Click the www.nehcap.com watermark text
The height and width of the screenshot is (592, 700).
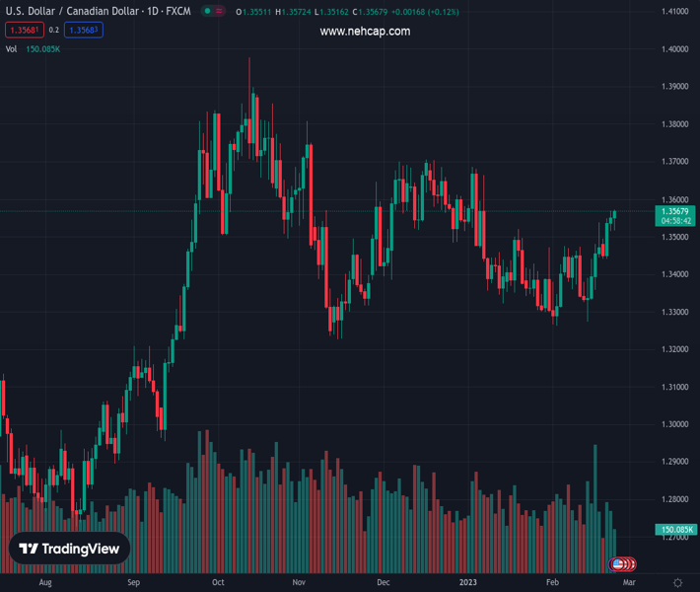(x=365, y=32)
